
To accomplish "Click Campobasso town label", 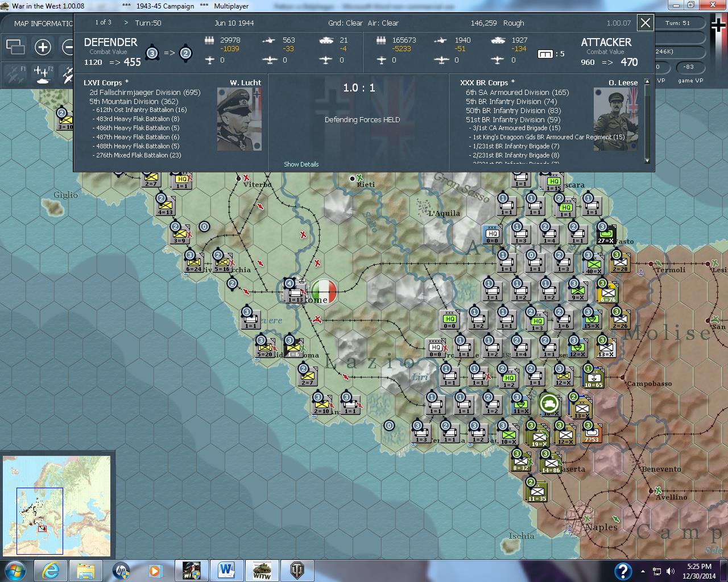I will pos(649,384).
